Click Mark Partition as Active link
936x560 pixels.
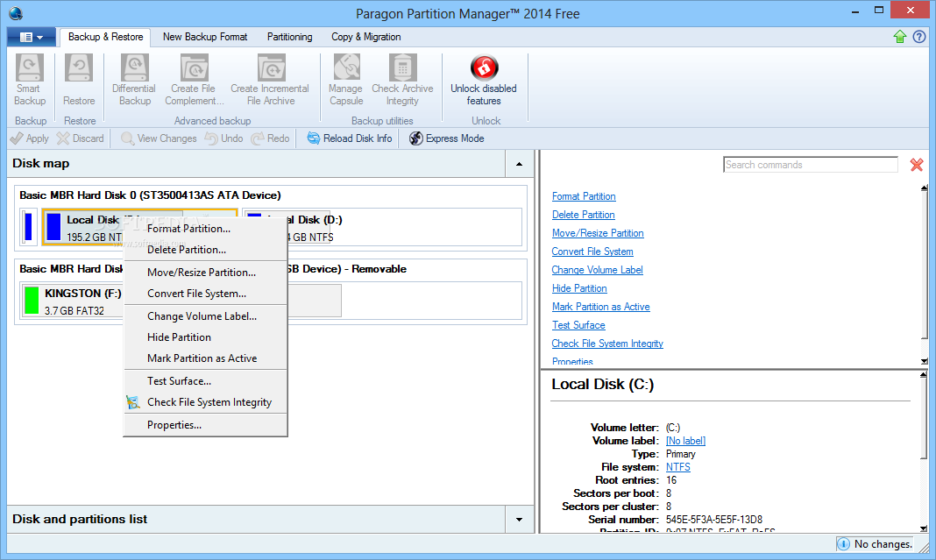pos(600,307)
